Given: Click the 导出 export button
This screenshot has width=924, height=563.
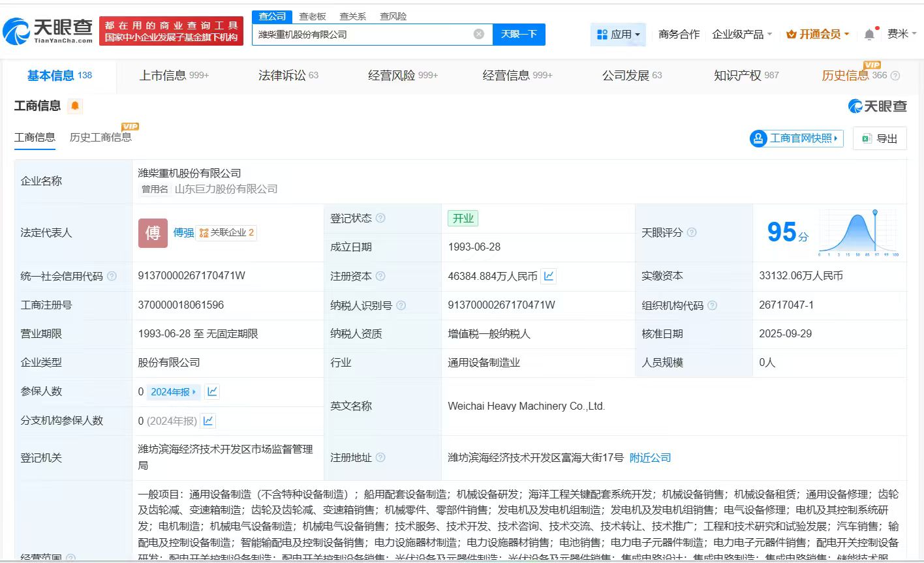Looking at the screenshot, I should coord(880,138).
